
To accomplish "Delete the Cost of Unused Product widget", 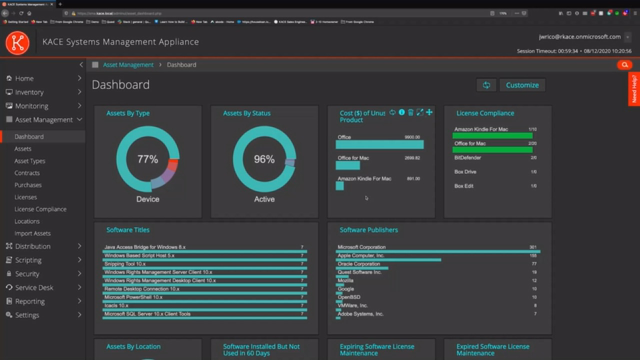I will (411, 112).
